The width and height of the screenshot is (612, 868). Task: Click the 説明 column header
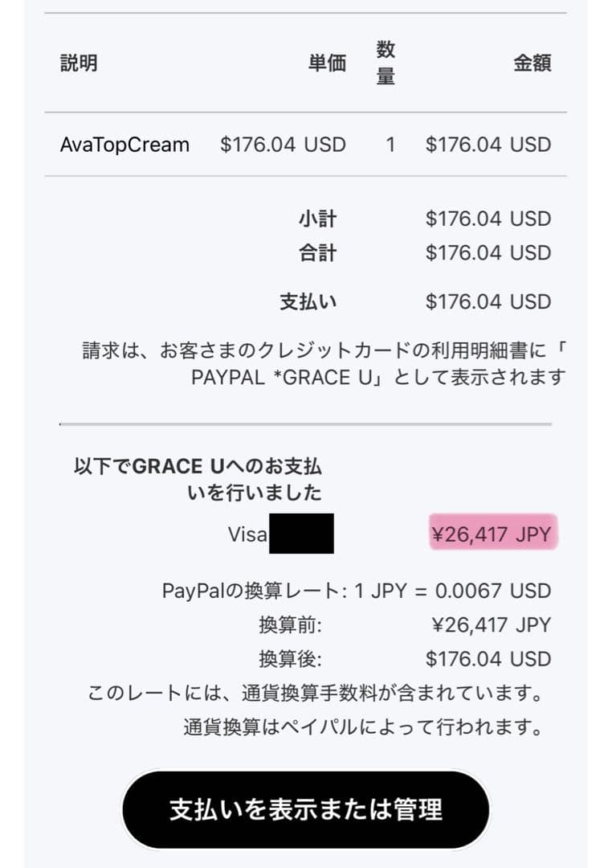click(79, 63)
